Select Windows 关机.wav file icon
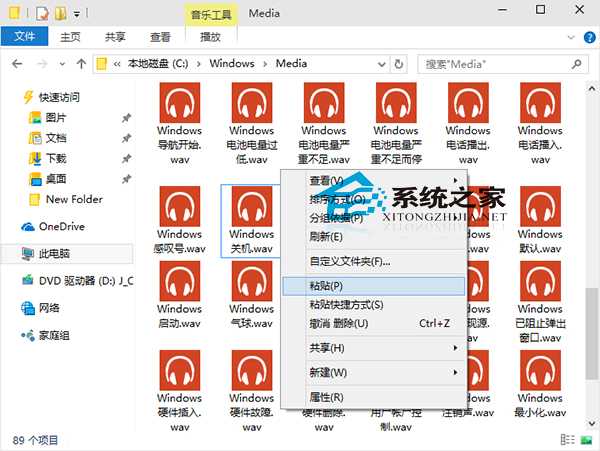Viewport: 600px width, 451px height. pos(252,207)
